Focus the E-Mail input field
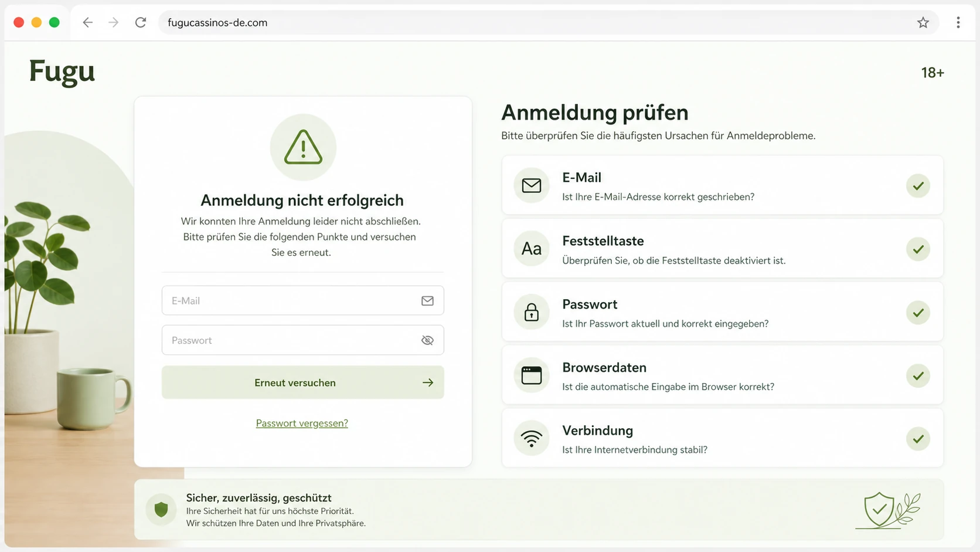This screenshot has height=552, width=980. 302,300
